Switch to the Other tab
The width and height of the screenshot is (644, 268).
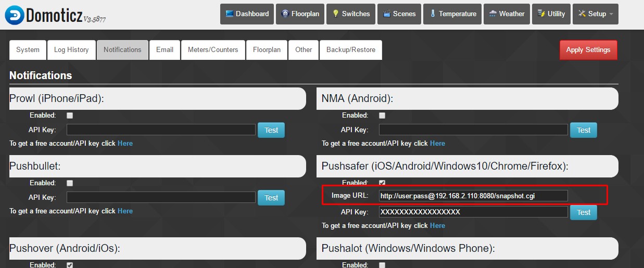[304, 50]
